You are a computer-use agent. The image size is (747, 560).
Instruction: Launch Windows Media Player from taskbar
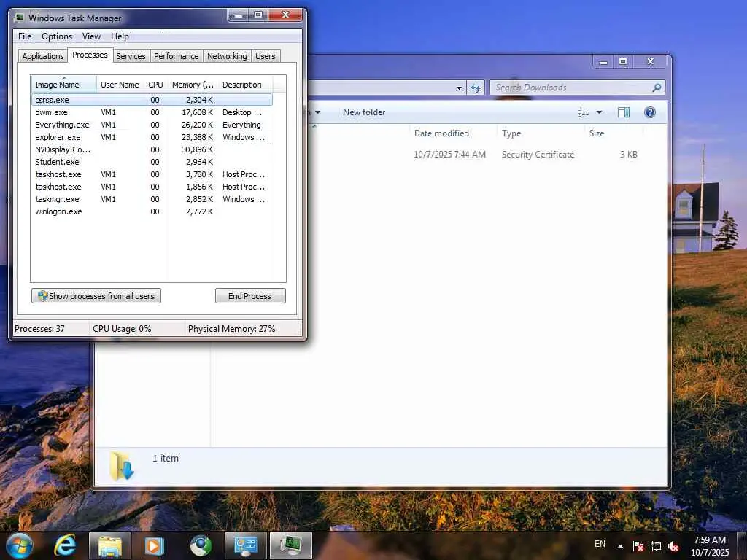click(x=155, y=545)
